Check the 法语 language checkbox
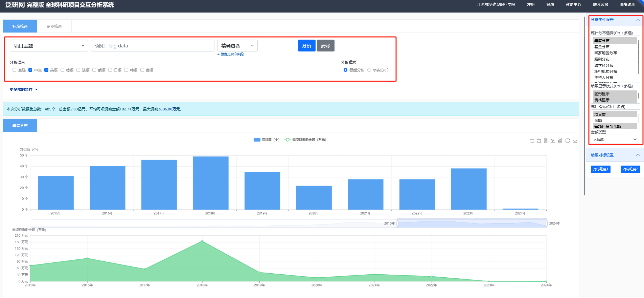This screenshot has width=644, height=298. 78,70
